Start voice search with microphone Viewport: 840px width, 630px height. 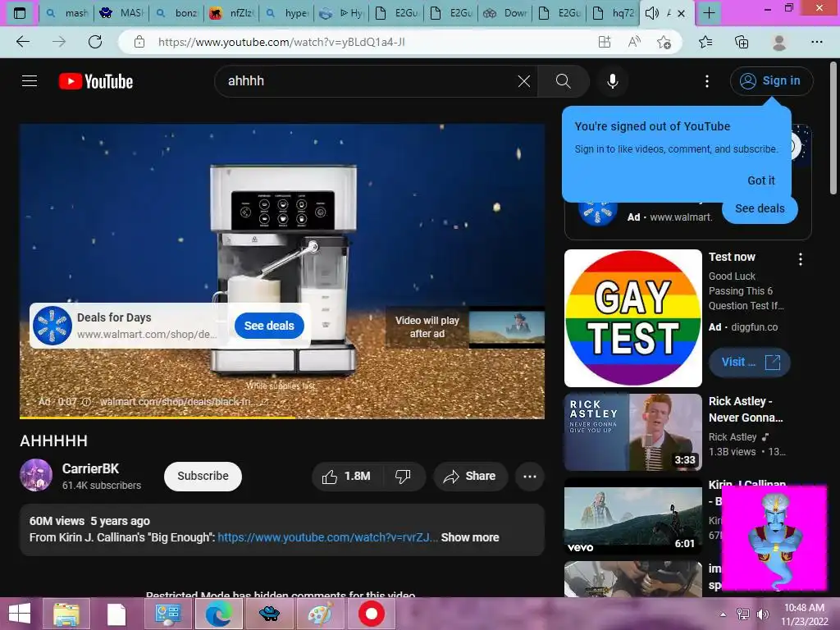point(612,81)
